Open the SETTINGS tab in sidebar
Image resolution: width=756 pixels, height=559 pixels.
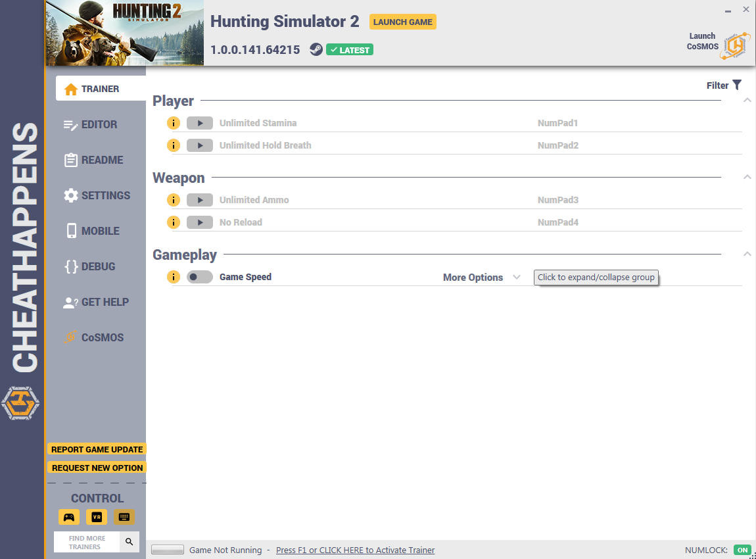96,195
